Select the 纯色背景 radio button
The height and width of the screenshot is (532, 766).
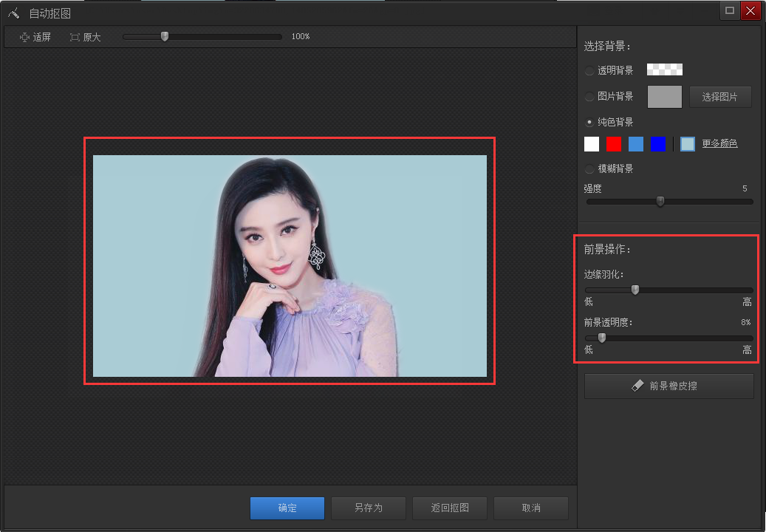589,122
